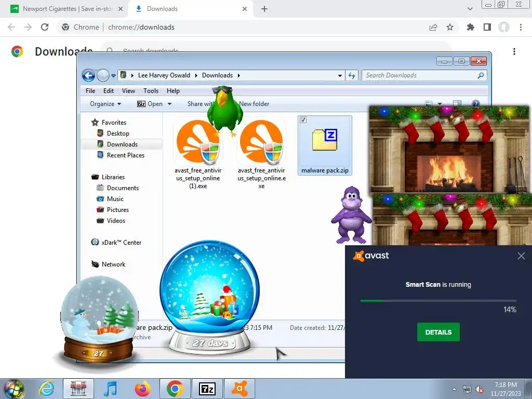Open the Windows Start orb
This screenshot has width=532, height=399.
pos(14,389)
